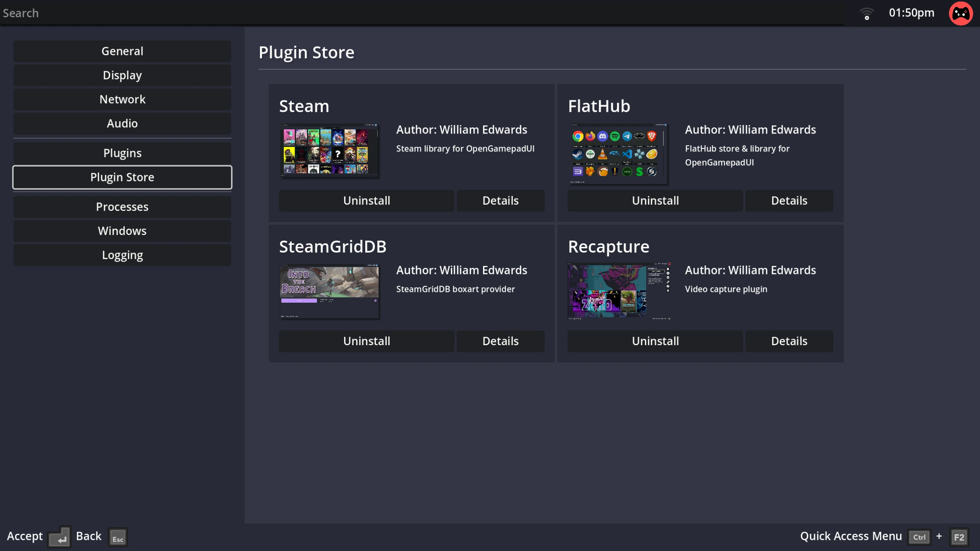View Details for the SteamGridDB plugin
This screenshot has width=980, height=551.
(500, 341)
